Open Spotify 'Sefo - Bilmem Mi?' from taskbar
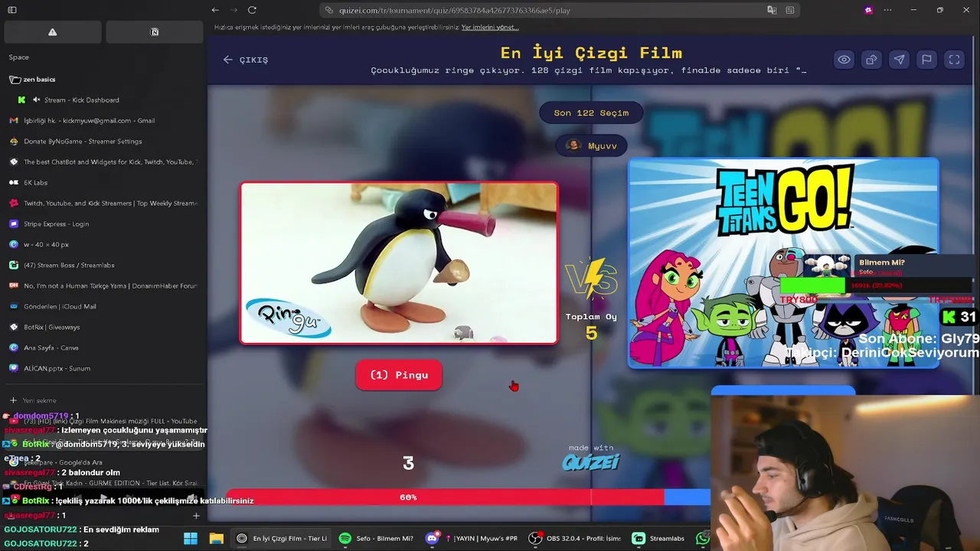This screenshot has height=551, width=980. point(376,539)
